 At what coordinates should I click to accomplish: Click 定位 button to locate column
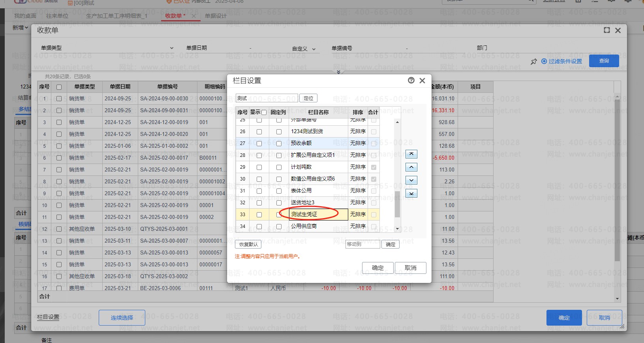(x=308, y=98)
